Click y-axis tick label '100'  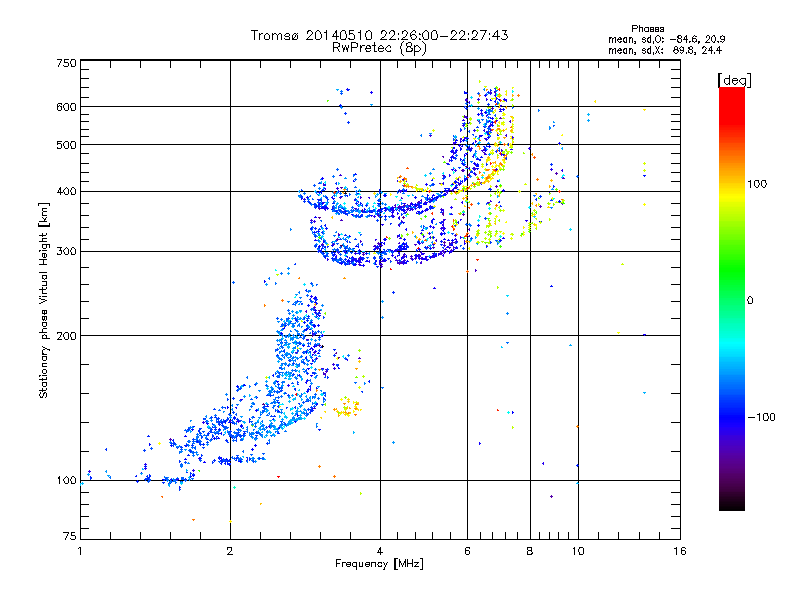(x=66, y=480)
